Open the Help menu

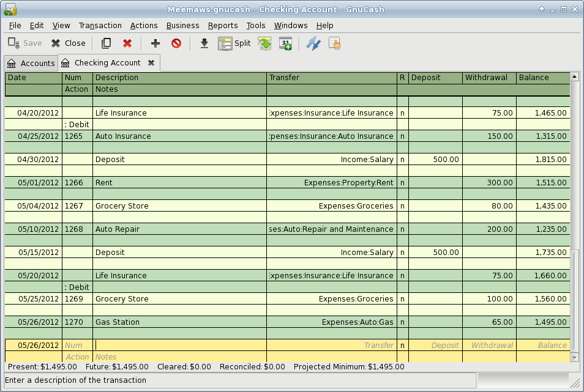click(325, 25)
